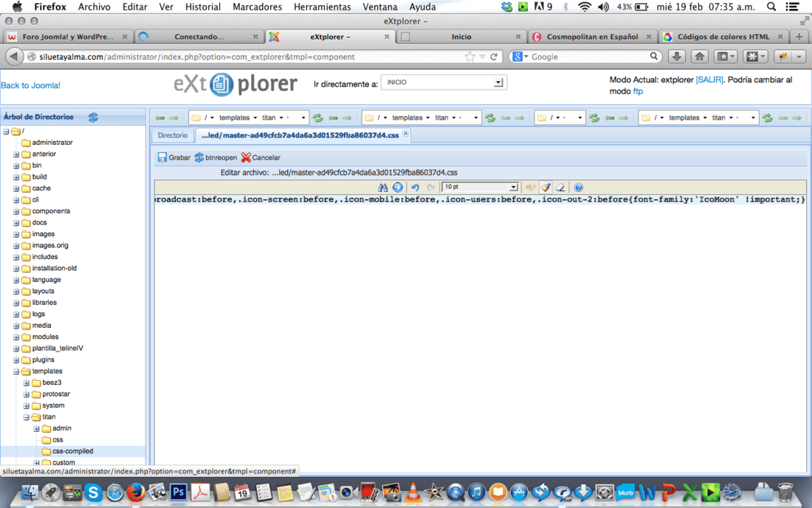Reload the page in Firefox
The width and height of the screenshot is (812, 508).
coord(494,57)
